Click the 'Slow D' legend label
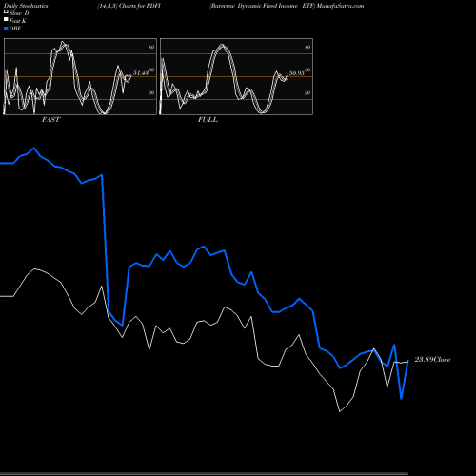Screen dimensions: 476x476 click(x=19, y=13)
